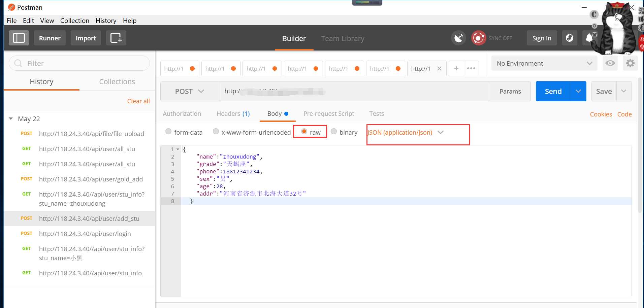Open the Cookies link
Screen dimensions: 644x308
(x=601, y=114)
